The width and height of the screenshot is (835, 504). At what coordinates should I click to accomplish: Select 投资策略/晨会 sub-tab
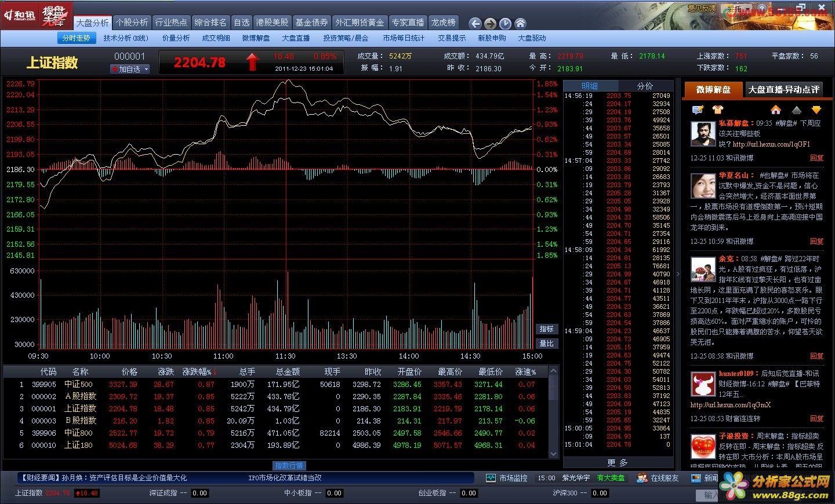pos(346,38)
